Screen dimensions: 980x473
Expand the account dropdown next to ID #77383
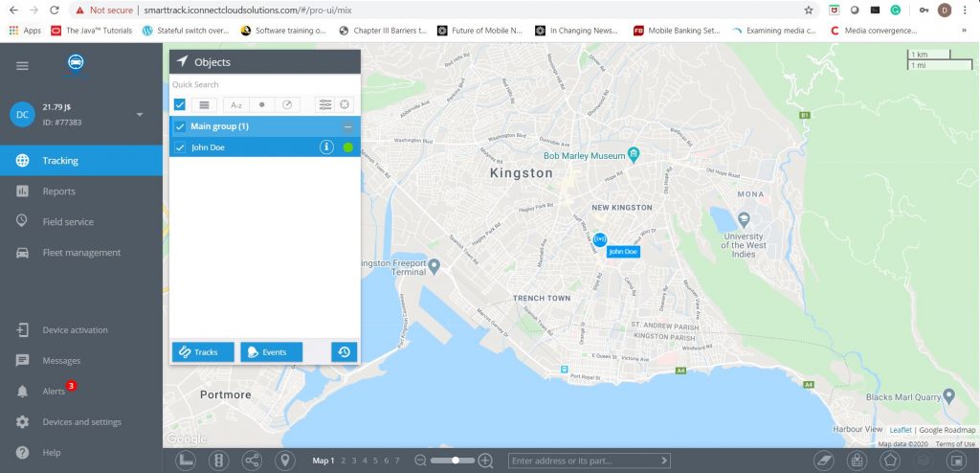[x=140, y=115]
